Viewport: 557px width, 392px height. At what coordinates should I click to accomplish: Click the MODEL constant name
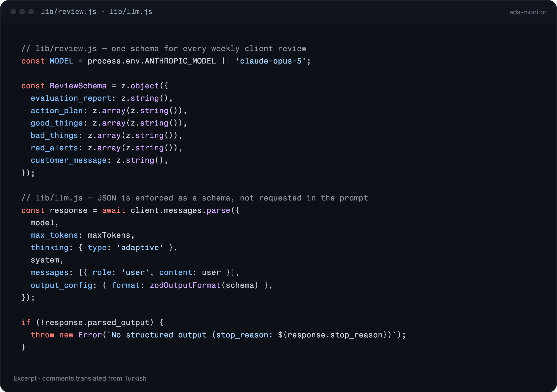point(61,61)
